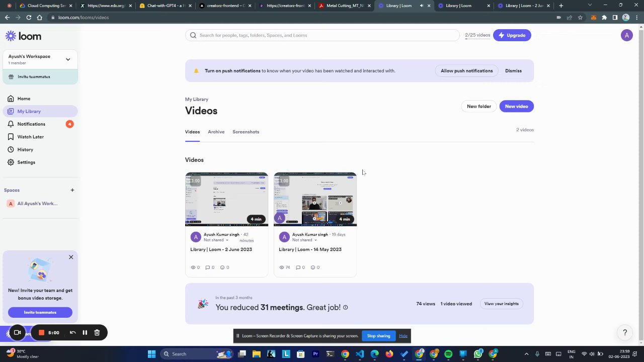
Task: Open the 2 June 2023 video thumbnail
Action: pyautogui.click(x=226, y=199)
